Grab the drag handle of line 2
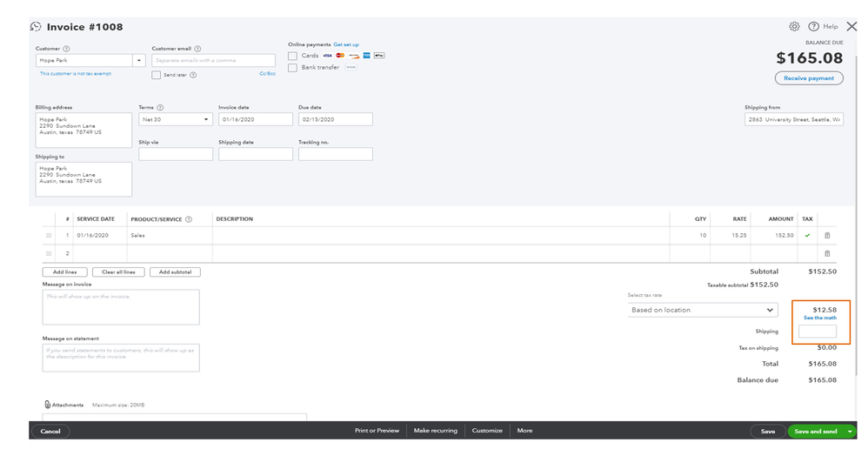868x456 pixels. click(49, 254)
